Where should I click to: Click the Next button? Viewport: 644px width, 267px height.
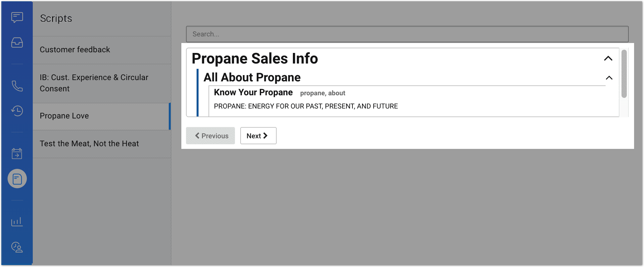click(x=258, y=136)
